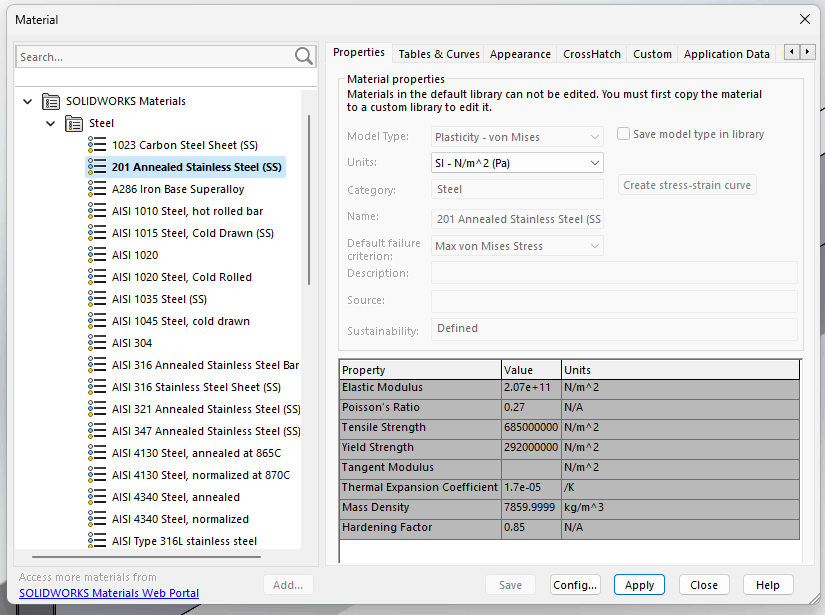Click the 1023 Carbon Steel Sheet material icon
The width and height of the screenshot is (825, 615).
click(x=97, y=145)
